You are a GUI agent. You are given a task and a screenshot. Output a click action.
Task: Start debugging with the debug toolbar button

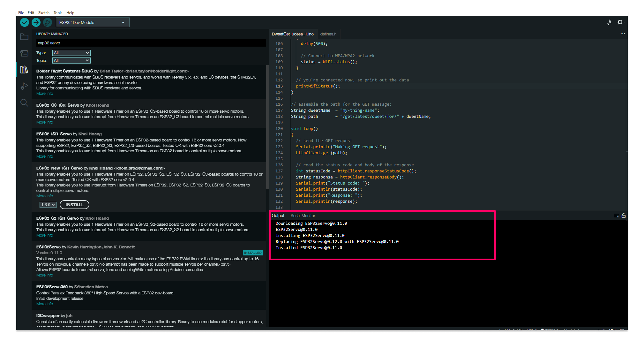48,22
